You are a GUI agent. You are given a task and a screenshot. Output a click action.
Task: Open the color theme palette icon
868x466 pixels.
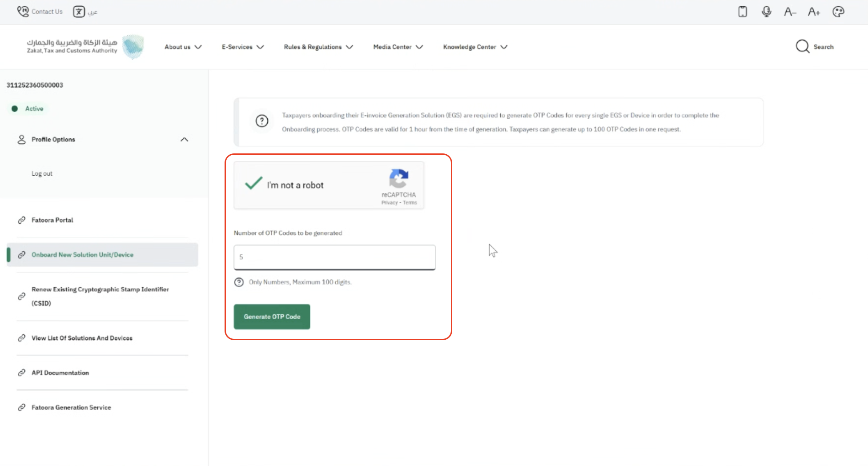click(838, 12)
